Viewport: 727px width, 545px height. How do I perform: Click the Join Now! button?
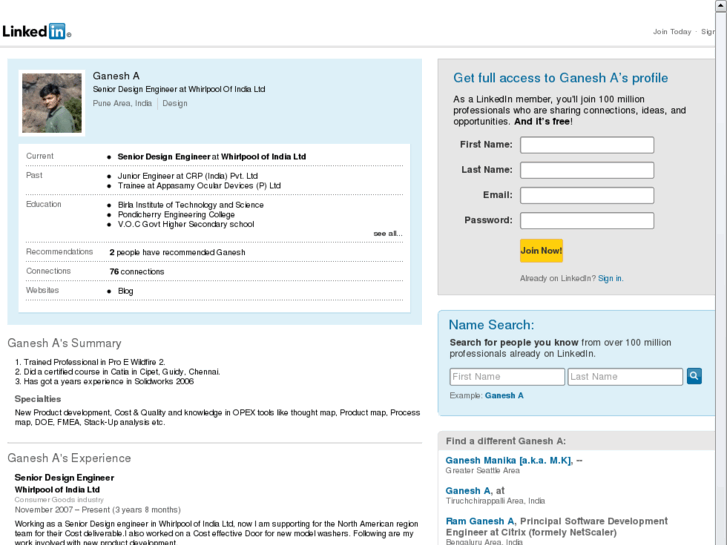541,251
